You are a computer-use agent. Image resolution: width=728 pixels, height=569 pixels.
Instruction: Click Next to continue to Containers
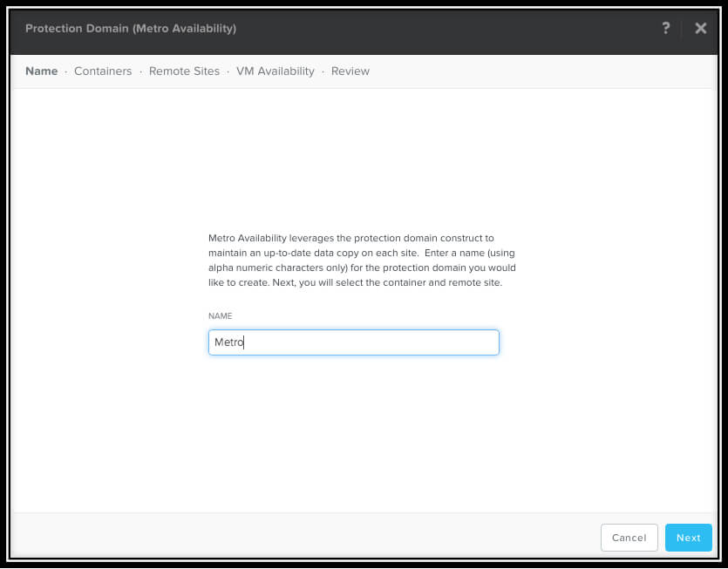click(x=688, y=538)
